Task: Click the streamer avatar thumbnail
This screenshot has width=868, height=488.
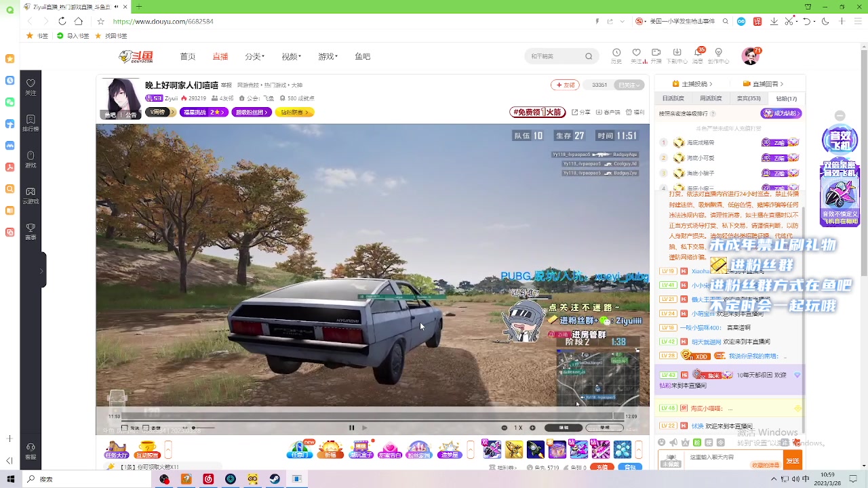Action: (122, 98)
